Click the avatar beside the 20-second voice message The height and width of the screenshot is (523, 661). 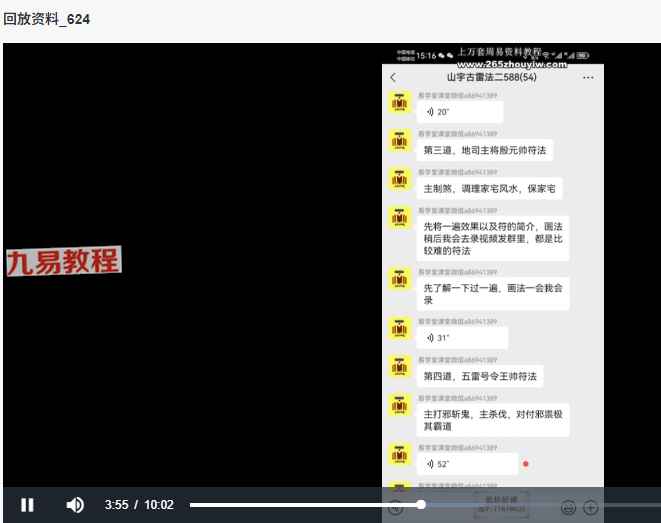pos(399,104)
